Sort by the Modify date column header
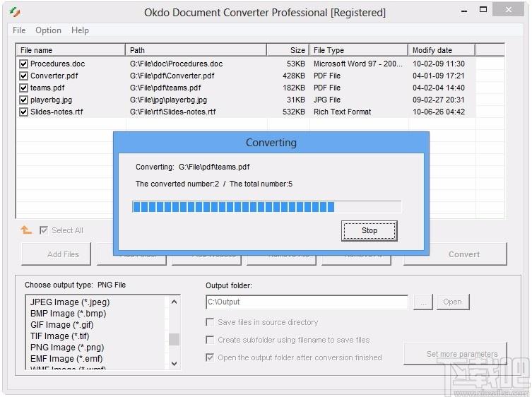 (x=442, y=50)
